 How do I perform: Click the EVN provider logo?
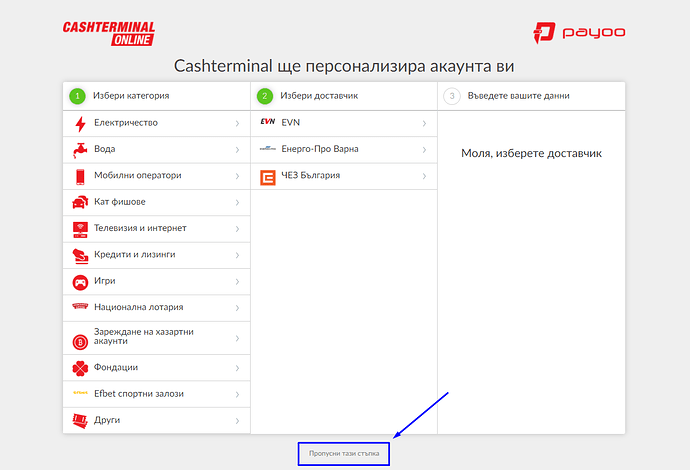(x=268, y=122)
